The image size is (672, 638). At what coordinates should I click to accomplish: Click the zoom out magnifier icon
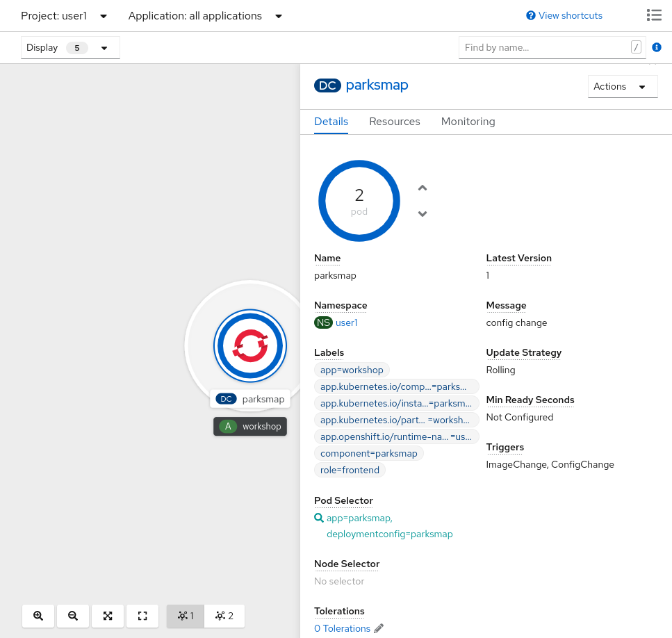pos(73,616)
